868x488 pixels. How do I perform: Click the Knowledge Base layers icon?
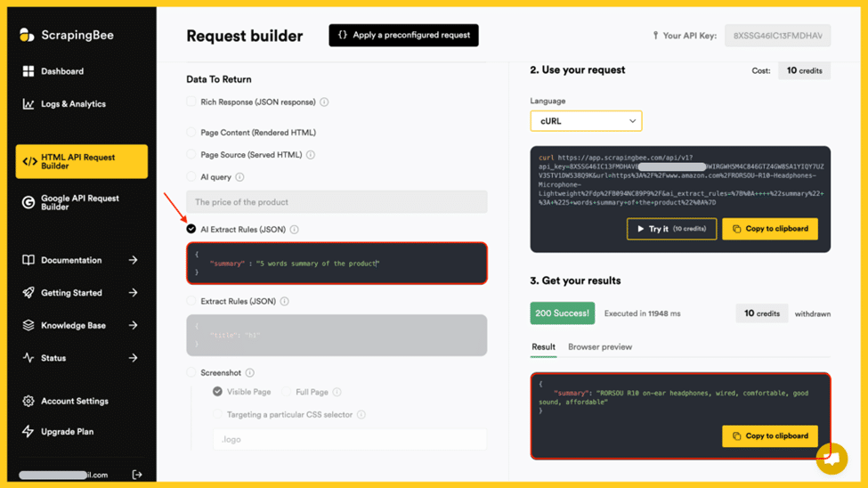(x=28, y=325)
